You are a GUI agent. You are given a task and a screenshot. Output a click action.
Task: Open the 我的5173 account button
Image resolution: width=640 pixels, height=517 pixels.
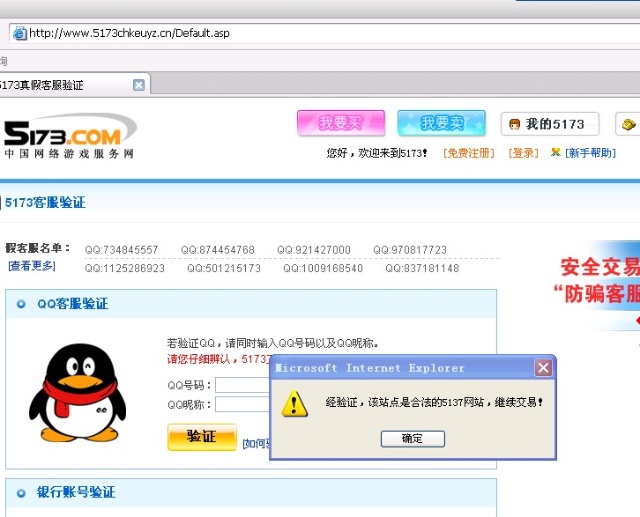pyautogui.click(x=549, y=124)
